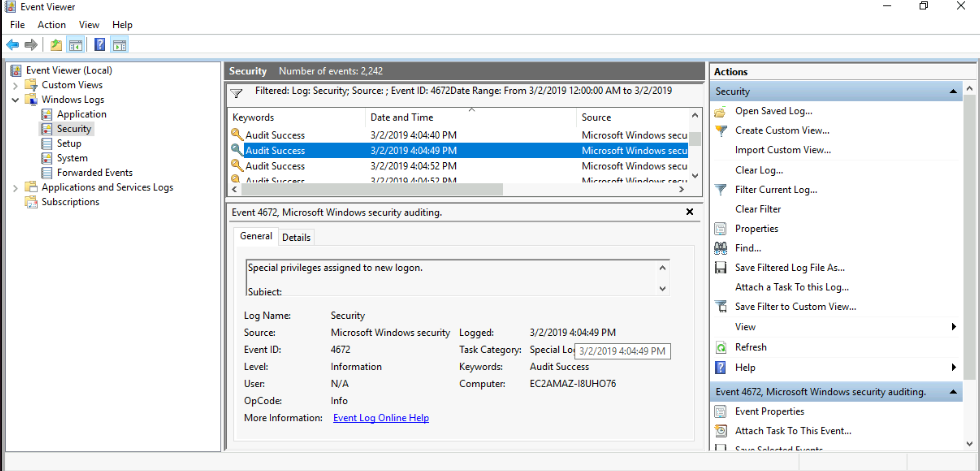Open Event Log Online Help link

pos(381,418)
